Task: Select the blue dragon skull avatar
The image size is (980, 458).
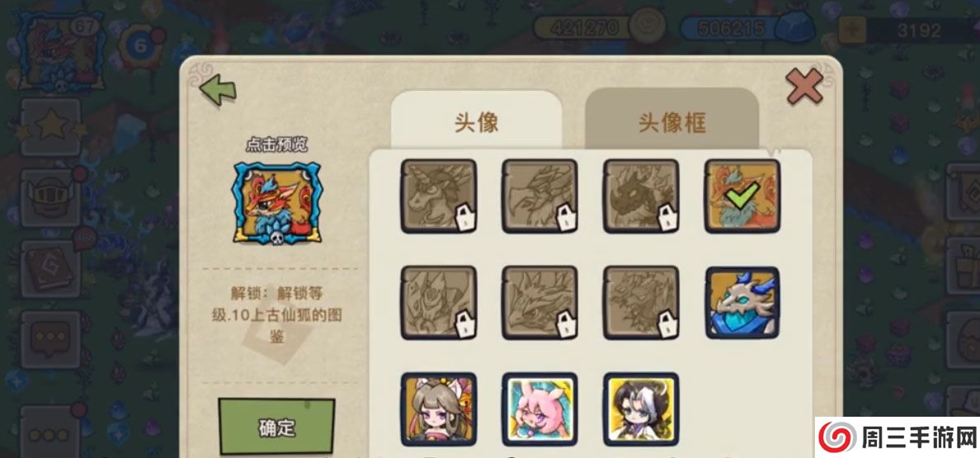Action: coord(742,304)
